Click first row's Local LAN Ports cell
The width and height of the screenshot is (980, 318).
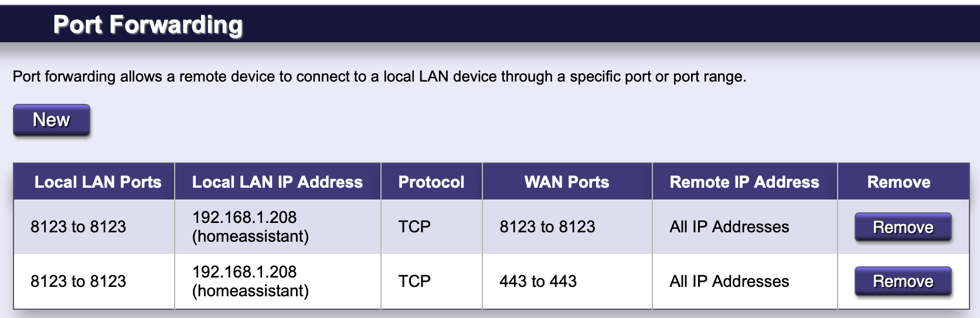pos(94,226)
